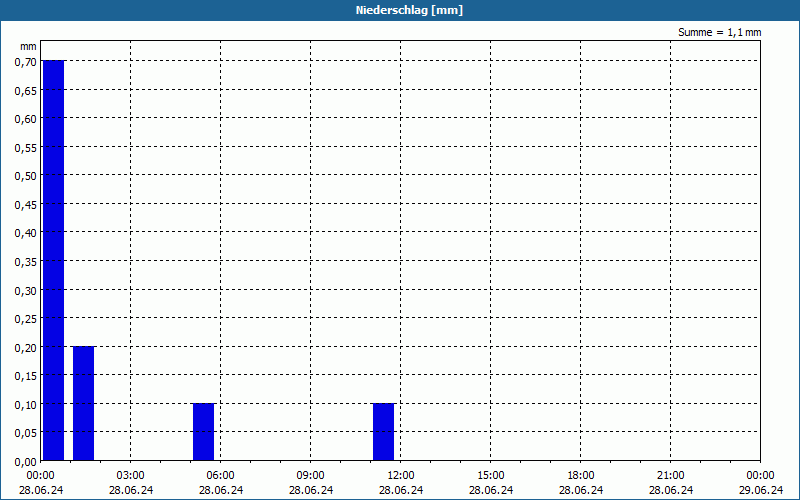Click the y-axis value 0,50
This screenshot has width=800, height=500.
(x=26, y=176)
